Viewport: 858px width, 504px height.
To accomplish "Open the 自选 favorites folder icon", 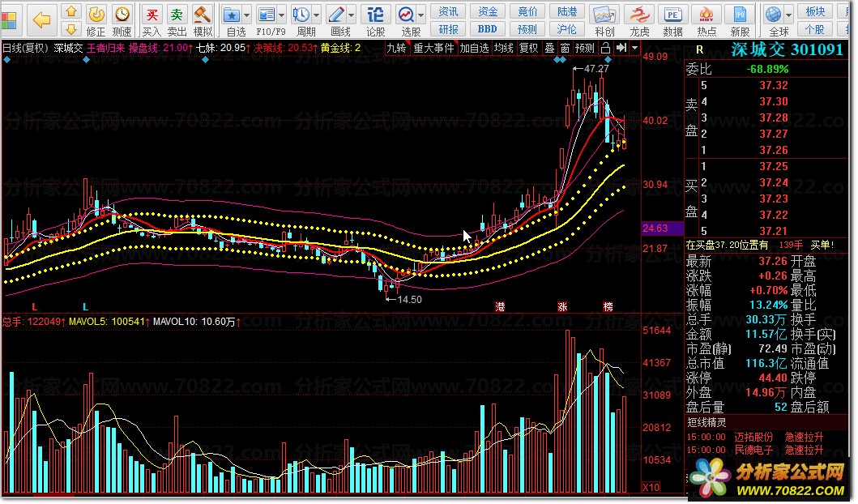I will click(232, 15).
